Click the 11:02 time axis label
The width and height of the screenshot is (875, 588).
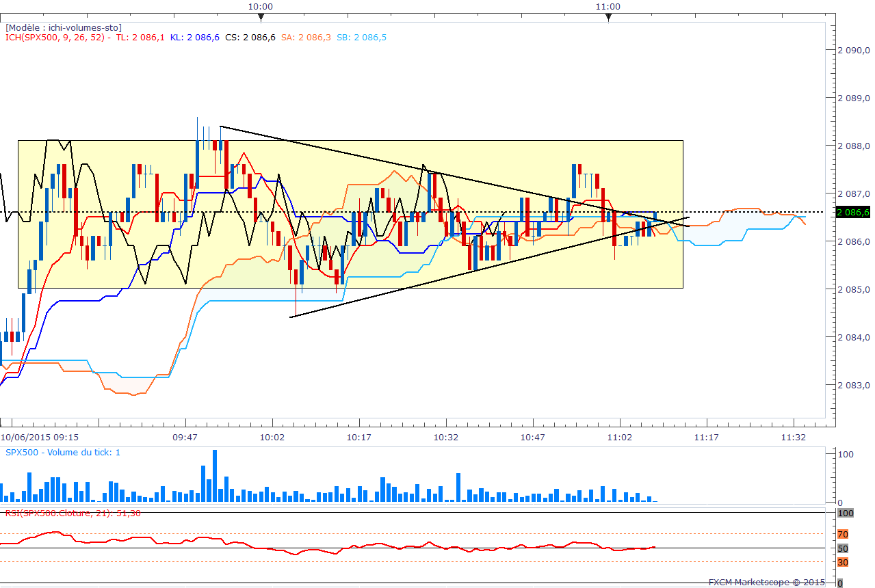click(619, 436)
